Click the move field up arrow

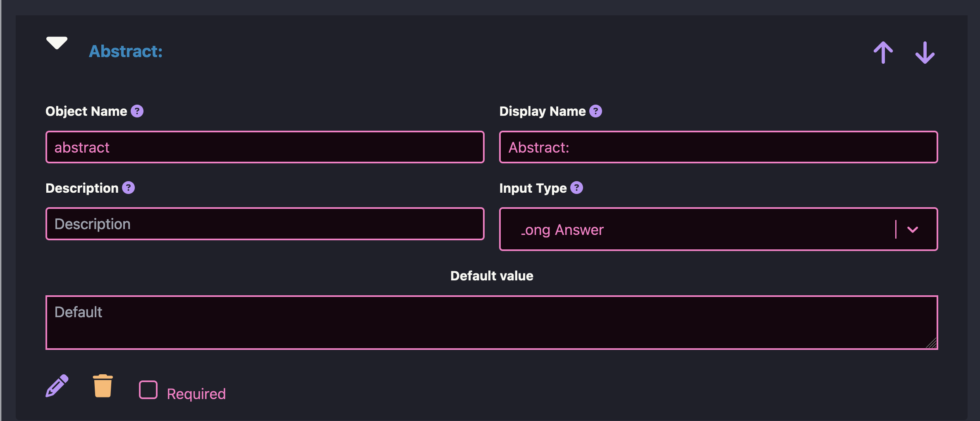click(883, 53)
